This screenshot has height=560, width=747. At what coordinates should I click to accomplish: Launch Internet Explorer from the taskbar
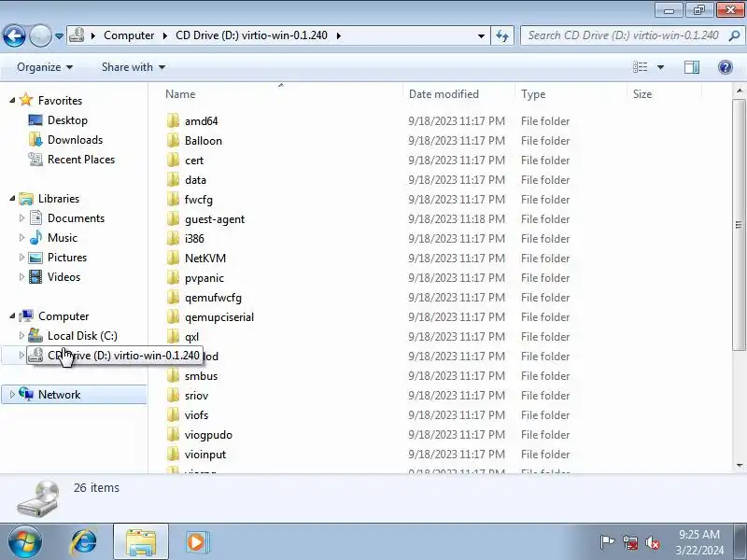84,542
